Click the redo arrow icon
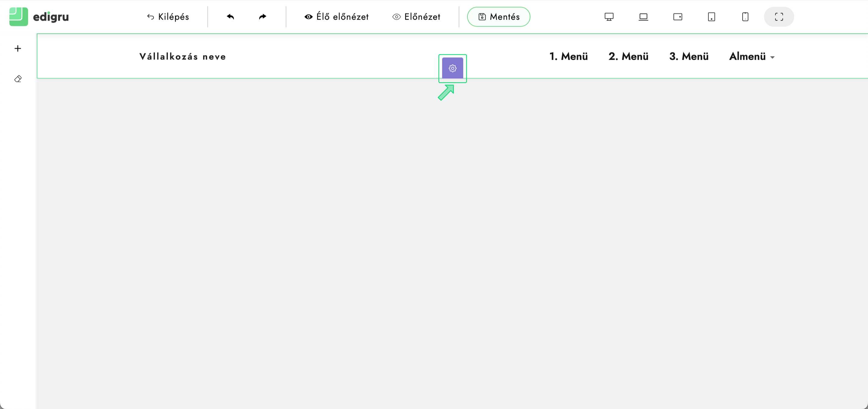This screenshot has width=868, height=409. 263,17
